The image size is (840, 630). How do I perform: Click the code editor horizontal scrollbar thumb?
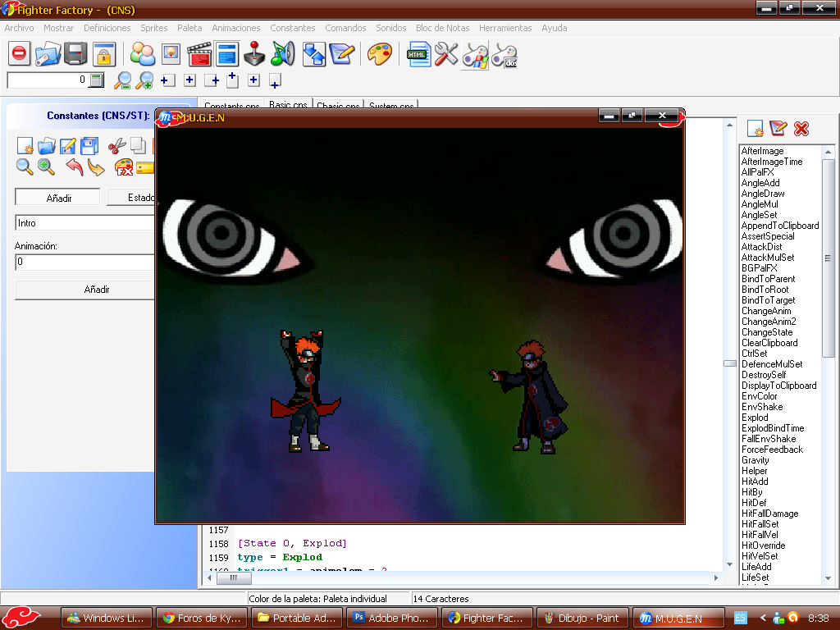coord(234,578)
